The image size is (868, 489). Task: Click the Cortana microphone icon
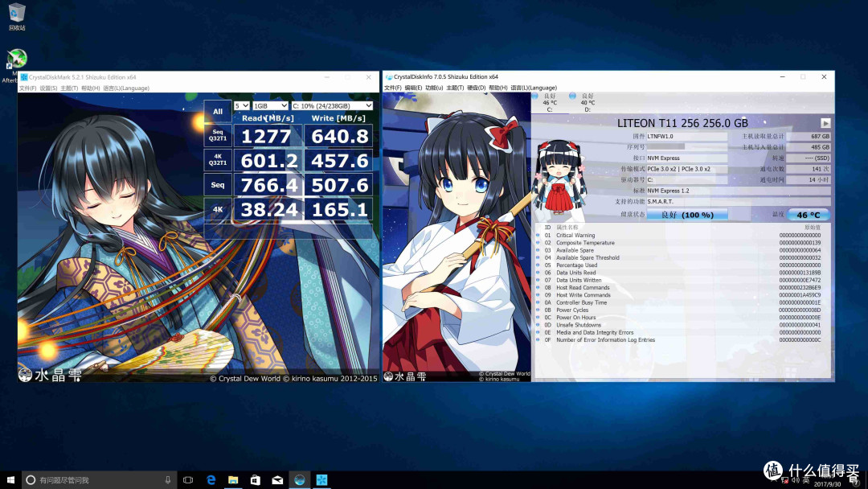coord(168,479)
